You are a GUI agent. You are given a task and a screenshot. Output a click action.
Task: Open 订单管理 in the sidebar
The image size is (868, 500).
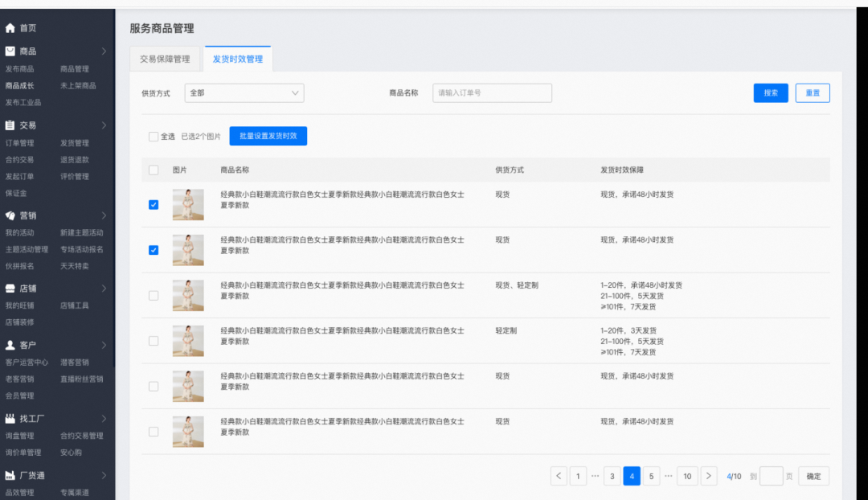(20, 143)
